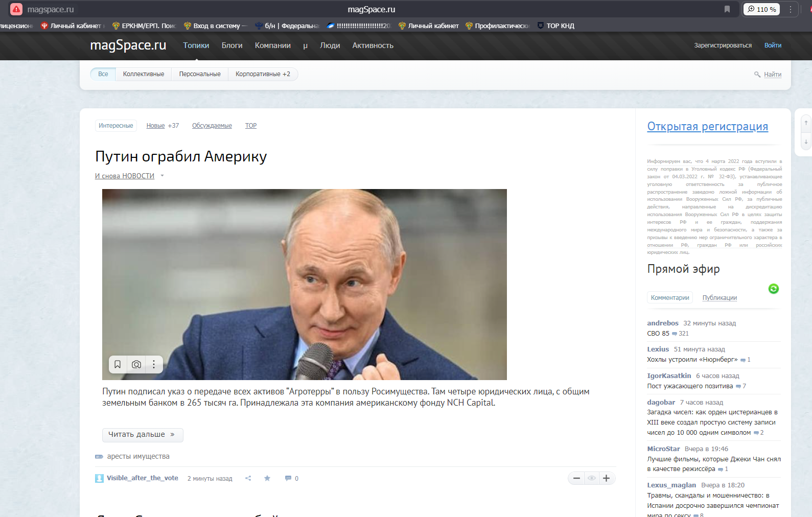This screenshot has height=517, width=812.
Task: Click the bookmark icon in the address bar
Action: 727,9
